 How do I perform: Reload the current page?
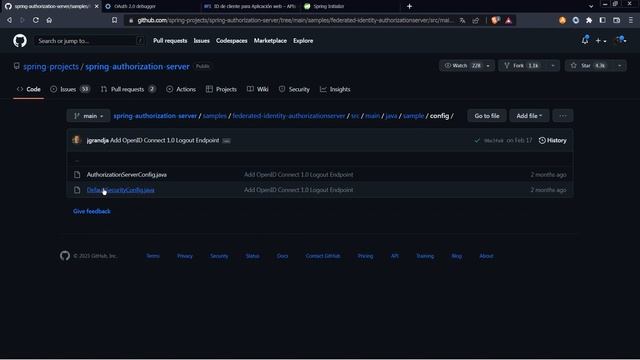pos(36,20)
